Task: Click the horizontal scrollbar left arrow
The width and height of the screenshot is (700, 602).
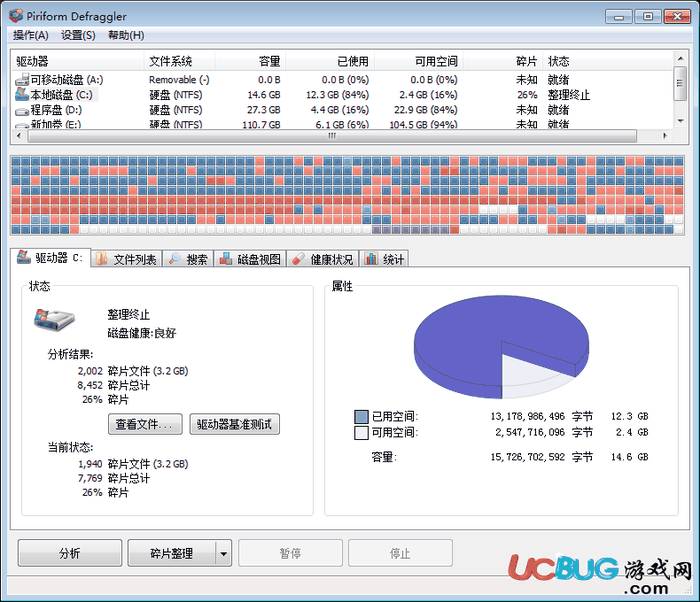Action: pyautogui.click(x=19, y=136)
